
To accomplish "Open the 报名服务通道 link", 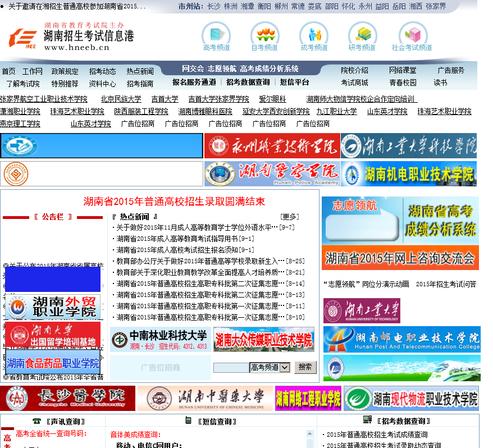I will pos(194,82).
